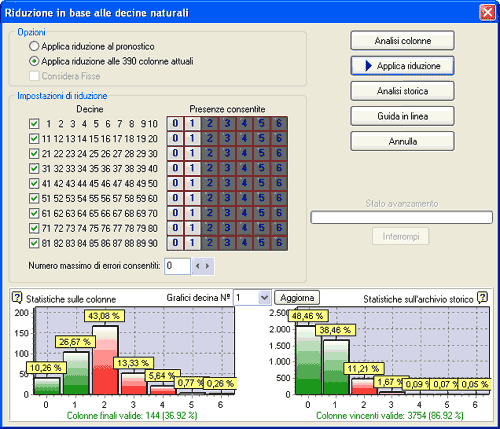Open help icon beside Statistiche sull'archivio storico
500x429 pixels.
tap(482, 297)
